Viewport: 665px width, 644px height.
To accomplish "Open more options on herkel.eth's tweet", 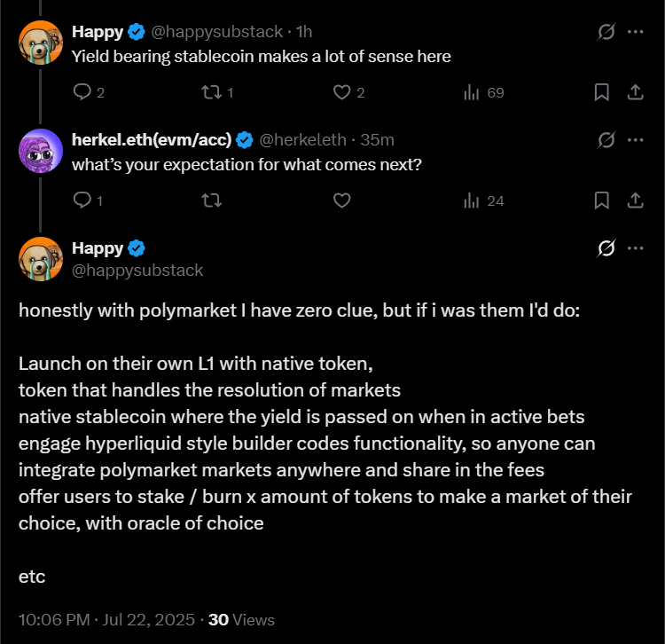I will coord(635,140).
